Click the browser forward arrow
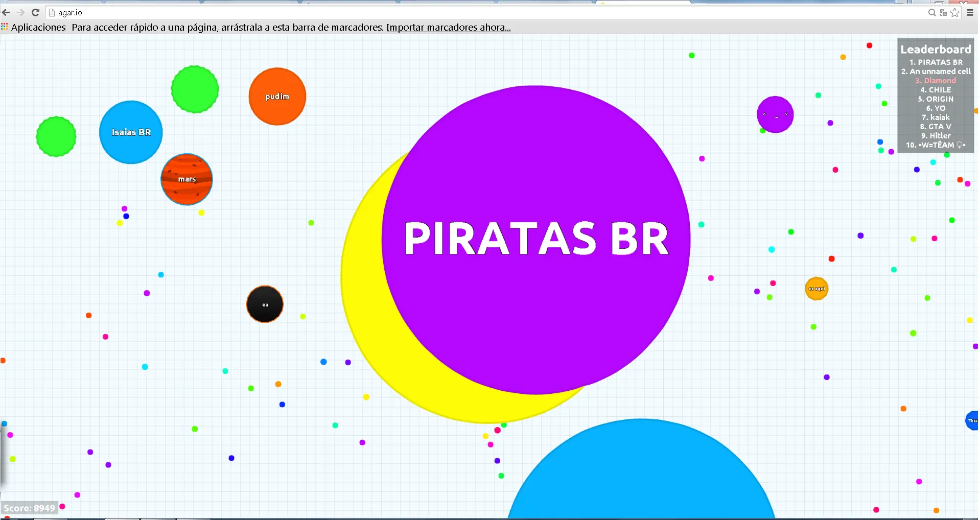This screenshot has height=520, width=980. pyautogui.click(x=20, y=12)
